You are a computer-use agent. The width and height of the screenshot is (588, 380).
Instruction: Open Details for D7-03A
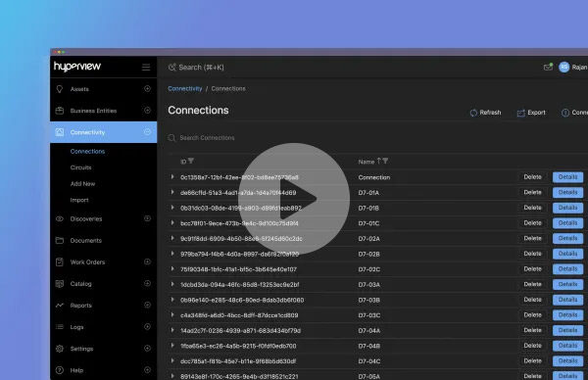click(x=567, y=284)
